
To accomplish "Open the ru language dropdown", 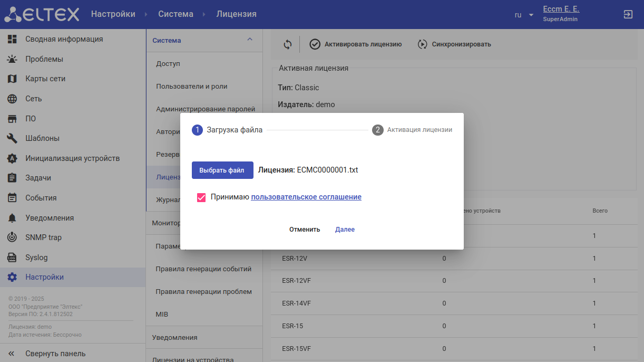I will (524, 15).
